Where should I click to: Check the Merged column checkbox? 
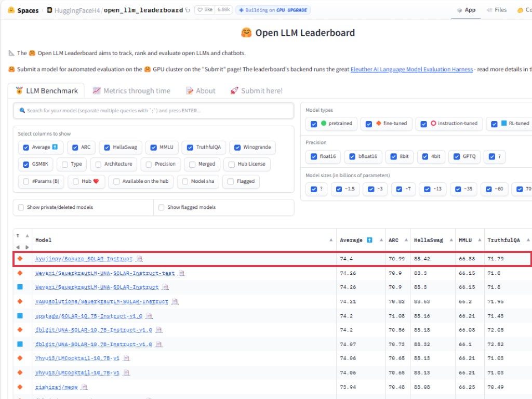[192, 165]
